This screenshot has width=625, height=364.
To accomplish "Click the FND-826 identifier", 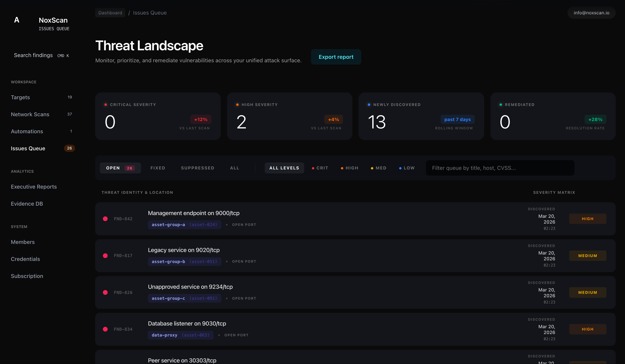I will click(x=123, y=292).
